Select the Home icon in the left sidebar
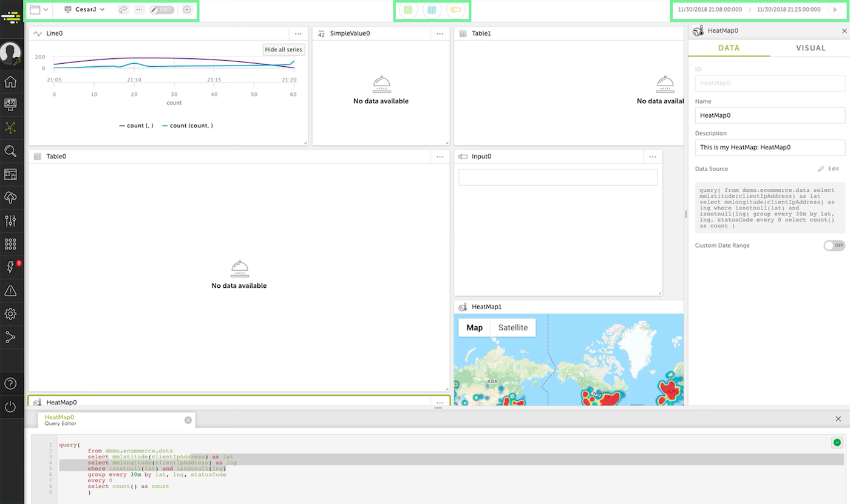 [12, 81]
